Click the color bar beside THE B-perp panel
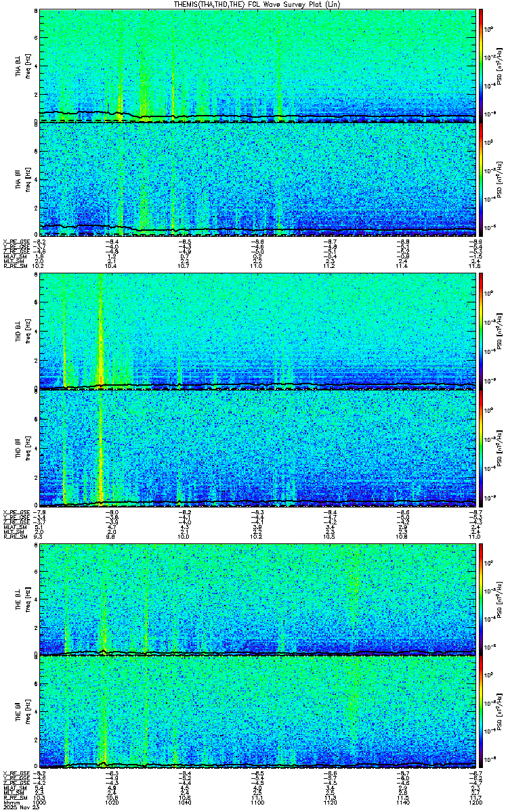The height and width of the screenshot is (812, 508). click(481, 599)
